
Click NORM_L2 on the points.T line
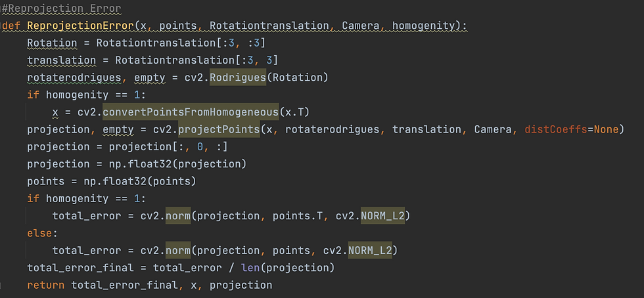[x=382, y=215]
